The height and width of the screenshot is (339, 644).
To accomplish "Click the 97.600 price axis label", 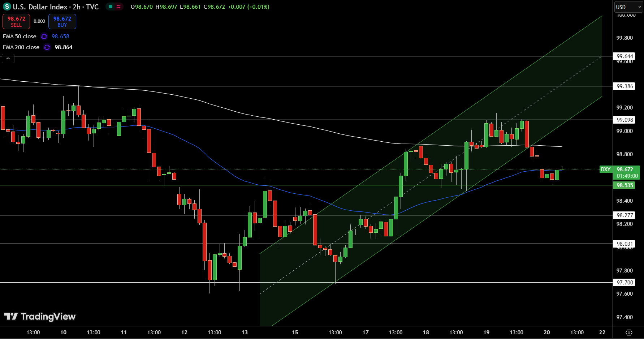I will tap(624, 294).
